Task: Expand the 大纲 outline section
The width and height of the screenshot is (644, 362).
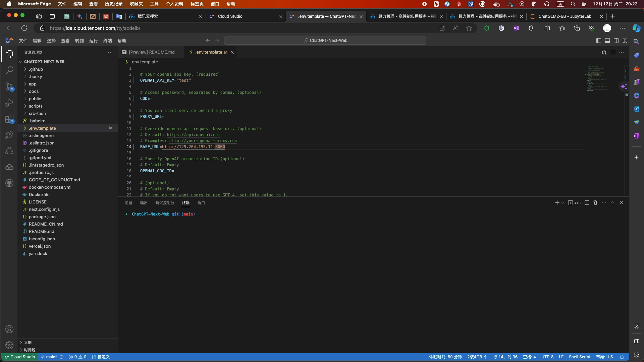Action: pos(28,343)
